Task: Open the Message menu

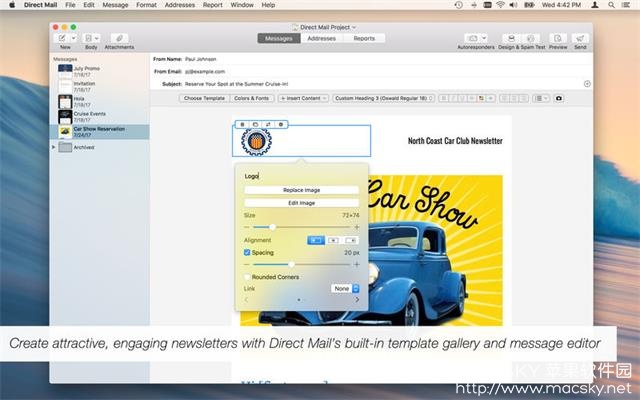Action: coord(115,5)
